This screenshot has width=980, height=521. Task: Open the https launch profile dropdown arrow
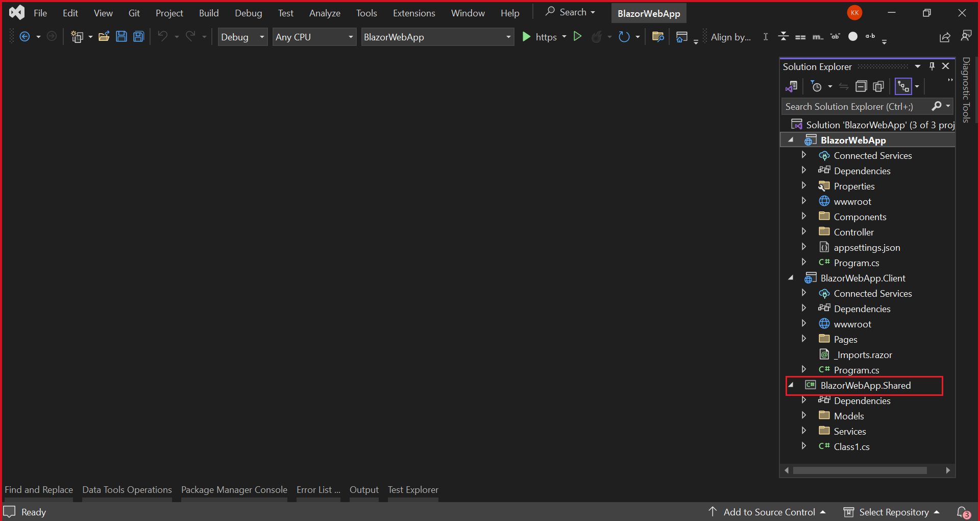(x=564, y=37)
